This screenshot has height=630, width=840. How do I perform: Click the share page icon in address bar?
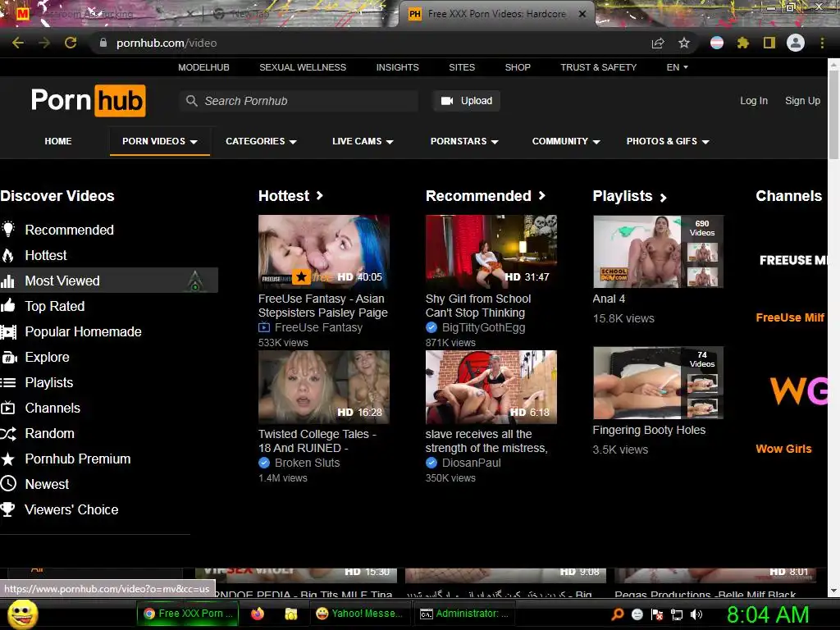658,43
